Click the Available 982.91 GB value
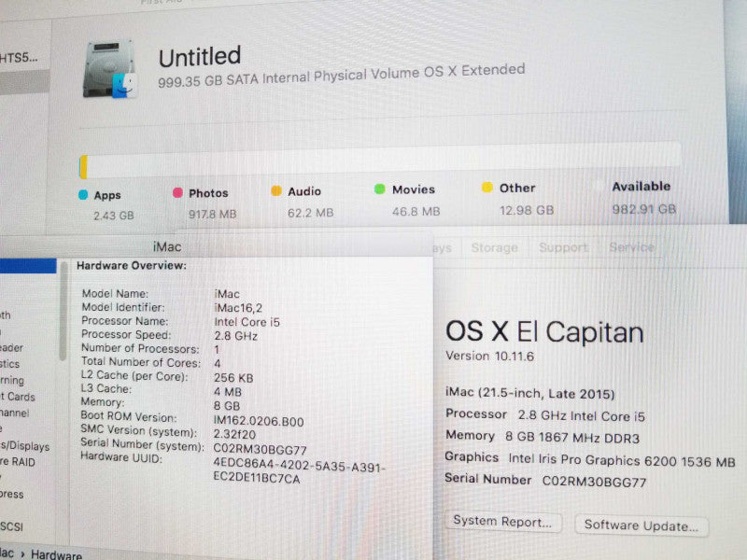Image resolution: width=747 pixels, height=560 pixels. click(x=644, y=208)
